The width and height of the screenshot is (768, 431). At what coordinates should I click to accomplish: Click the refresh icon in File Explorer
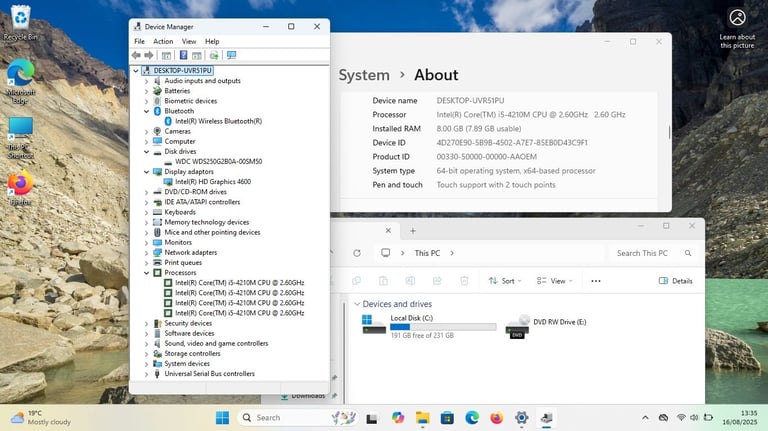click(357, 253)
